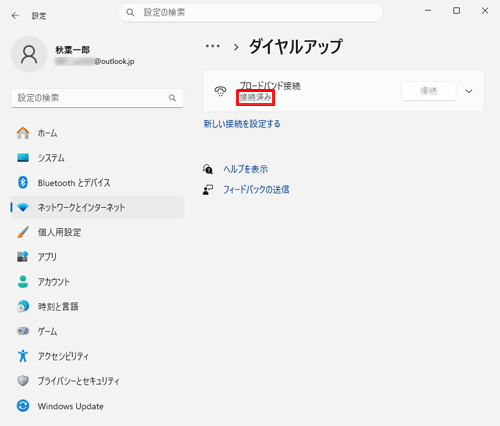Image resolution: width=500 pixels, height=426 pixels.
Task: Open ホーム in the sidebar
Action: click(97, 133)
